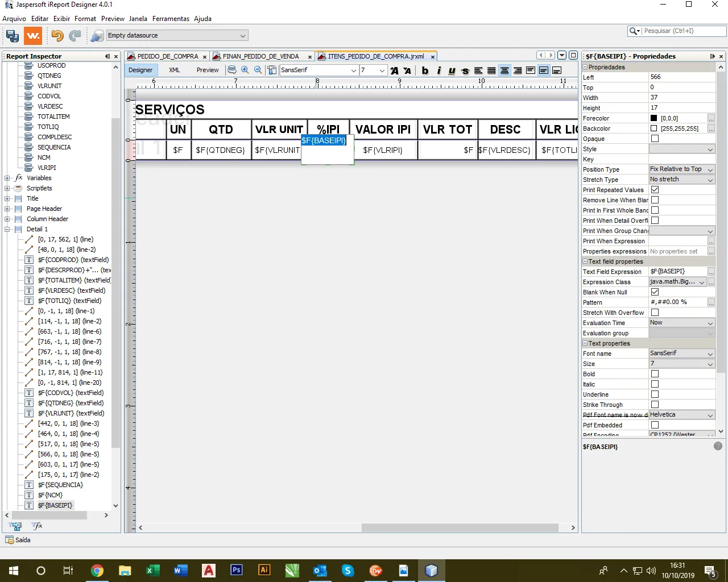Image resolution: width=728 pixels, height=582 pixels.
Task: Zoom out of the report designer
Action: [258, 70]
